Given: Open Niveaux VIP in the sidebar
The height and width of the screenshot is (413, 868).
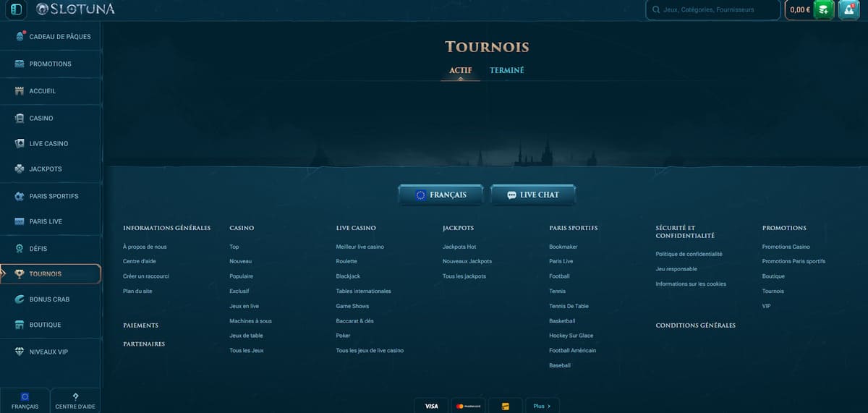Looking at the screenshot, I should (x=51, y=352).
